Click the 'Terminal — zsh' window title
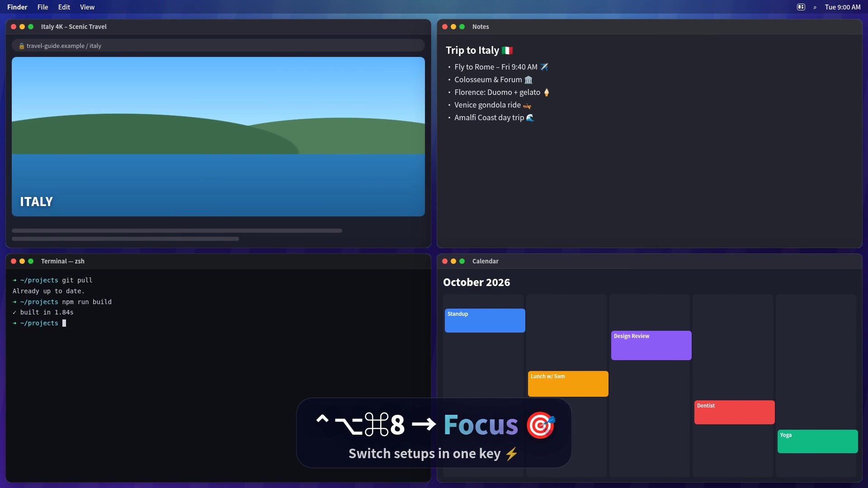Image resolution: width=868 pixels, height=488 pixels. [63, 261]
